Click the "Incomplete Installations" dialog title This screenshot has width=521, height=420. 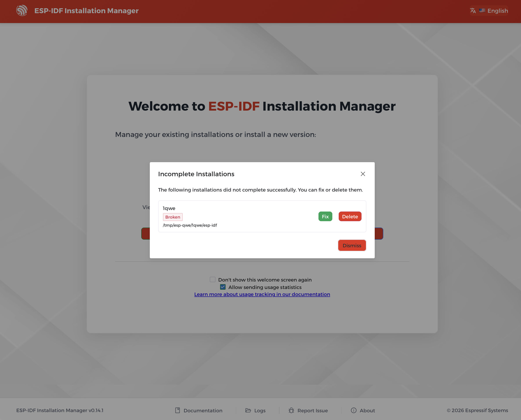[196, 174]
